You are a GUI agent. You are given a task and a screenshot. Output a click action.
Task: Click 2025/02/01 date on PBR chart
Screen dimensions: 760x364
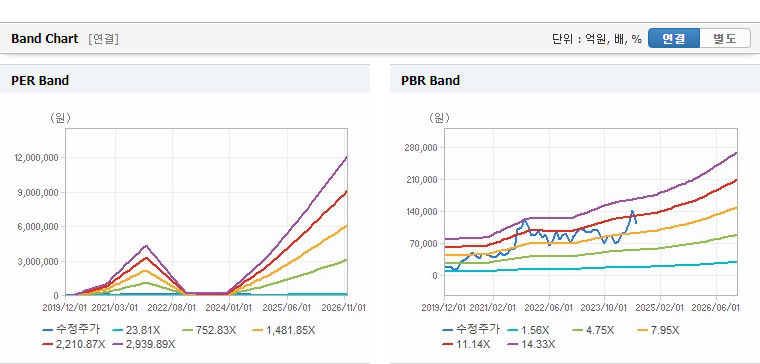coord(661,308)
